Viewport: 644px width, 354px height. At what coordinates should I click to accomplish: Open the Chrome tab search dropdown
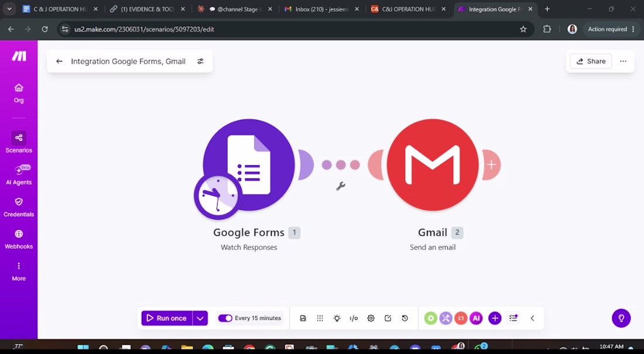pyautogui.click(x=9, y=9)
